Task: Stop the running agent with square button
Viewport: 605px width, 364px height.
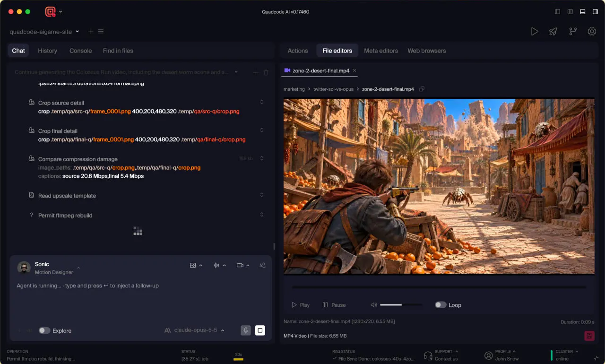Action: [260, 330]
